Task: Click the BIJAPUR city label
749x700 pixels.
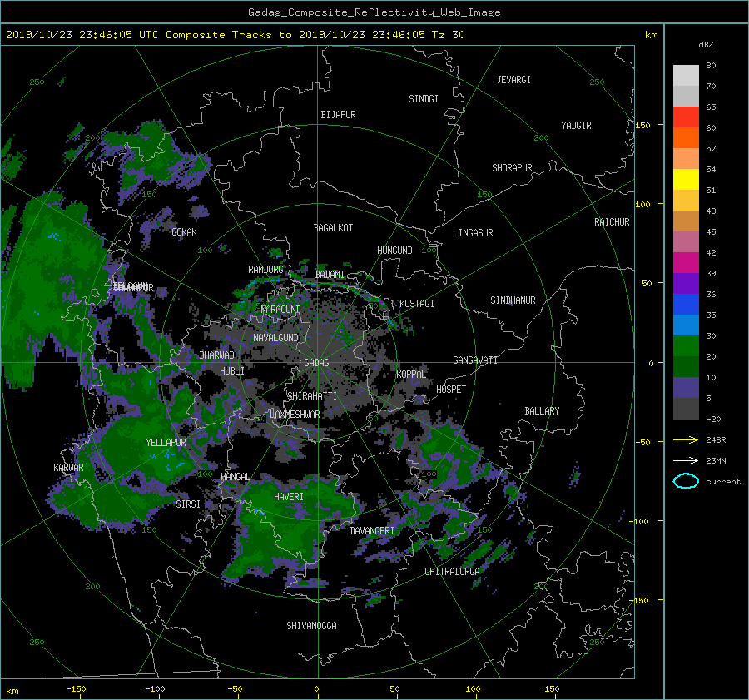Action: click(338, 115)
